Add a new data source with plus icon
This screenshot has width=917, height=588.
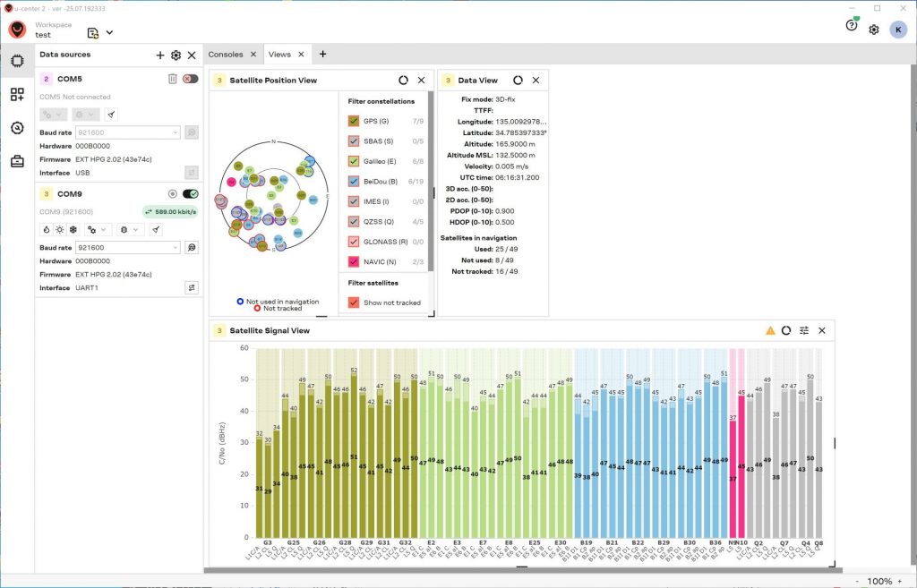(x=160, y=55)
